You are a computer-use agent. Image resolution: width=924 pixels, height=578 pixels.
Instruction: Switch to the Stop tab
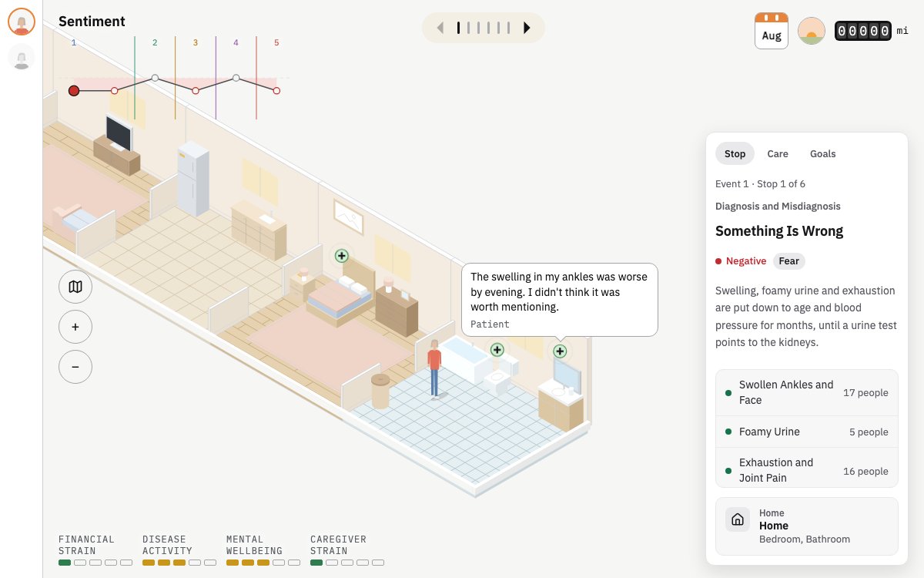click(735, 153)
